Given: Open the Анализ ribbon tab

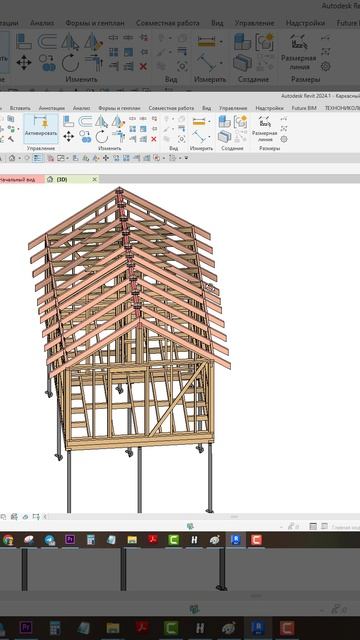Looking at the screenshot, I should (x=82, y=108).
